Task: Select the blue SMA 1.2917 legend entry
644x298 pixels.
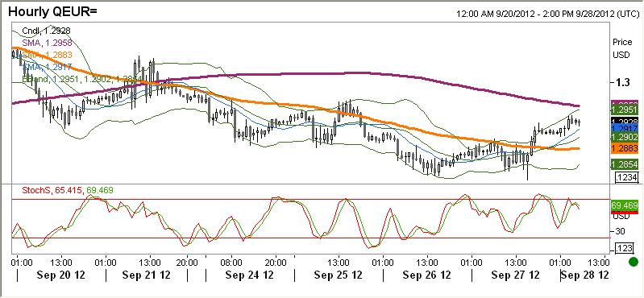Action: (x=47, y=67)
